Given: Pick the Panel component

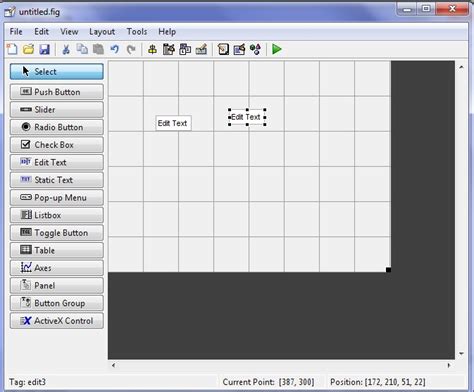Looking at the screenshot, I should [x=57, y=286].
